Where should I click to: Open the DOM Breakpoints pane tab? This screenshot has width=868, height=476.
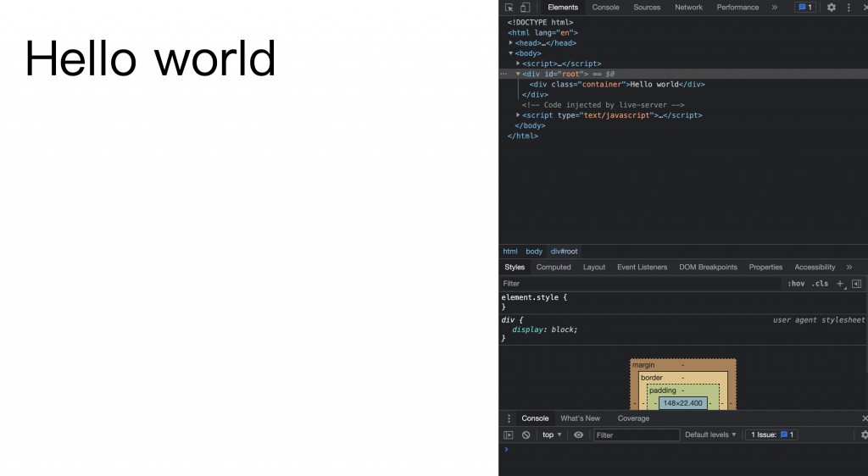708,267
